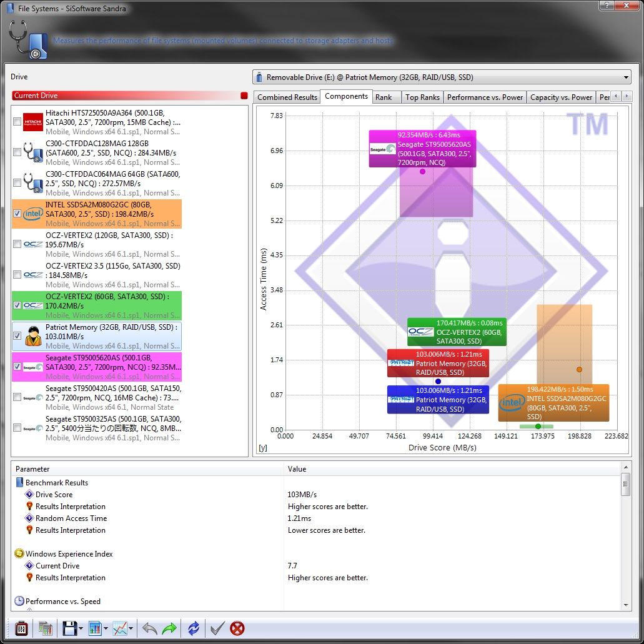Click the green forward arrow icon
This screenshot has width=644, height=644.
[169, 628]
